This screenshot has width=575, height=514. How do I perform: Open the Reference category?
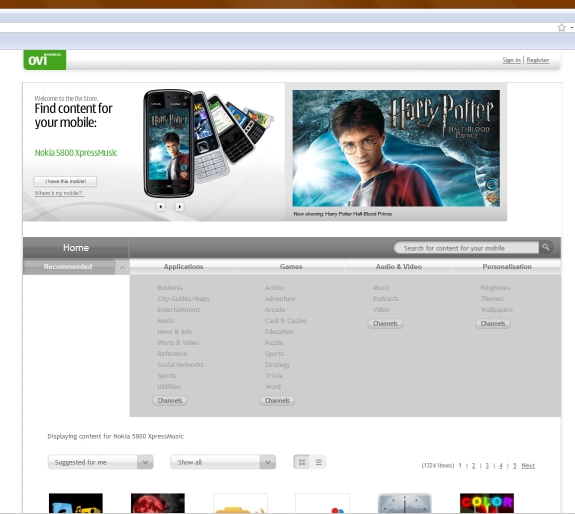[172, 354]
